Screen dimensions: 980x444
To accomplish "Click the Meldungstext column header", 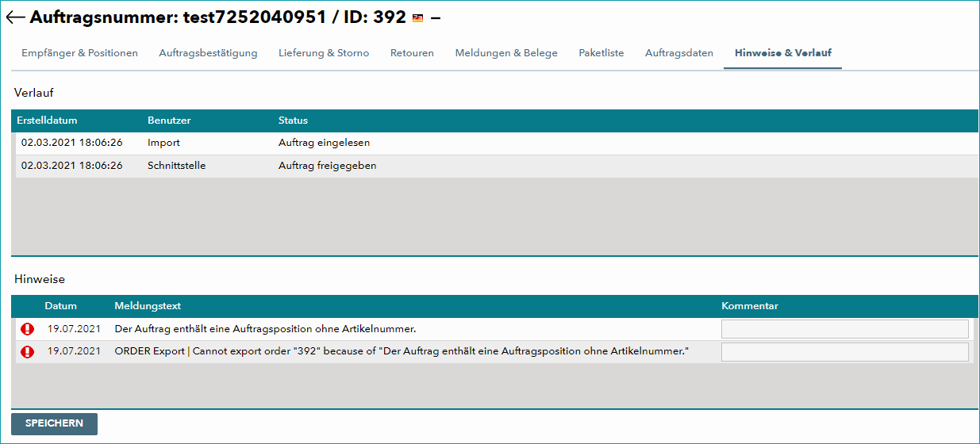I will (148, 306).
